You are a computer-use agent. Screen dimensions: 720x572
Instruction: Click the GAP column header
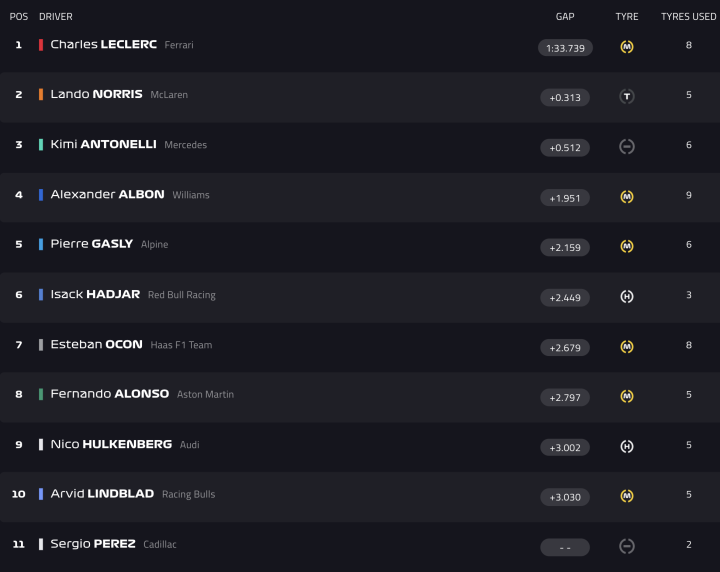coord(565,17)
